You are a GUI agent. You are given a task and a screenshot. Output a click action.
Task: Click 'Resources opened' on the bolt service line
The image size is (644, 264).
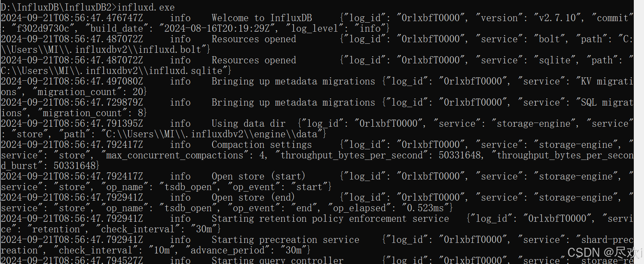click(254, 39)
